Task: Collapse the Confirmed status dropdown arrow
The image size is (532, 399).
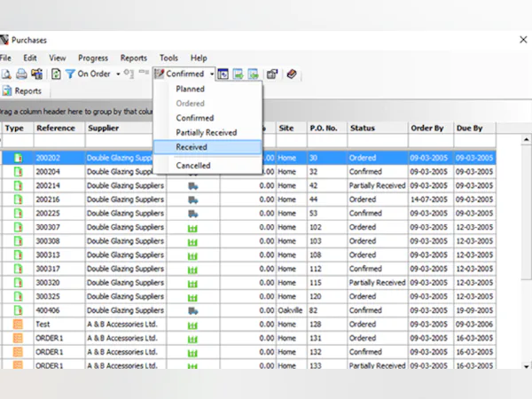Action: pyautogui.click(x=212, y=74)
